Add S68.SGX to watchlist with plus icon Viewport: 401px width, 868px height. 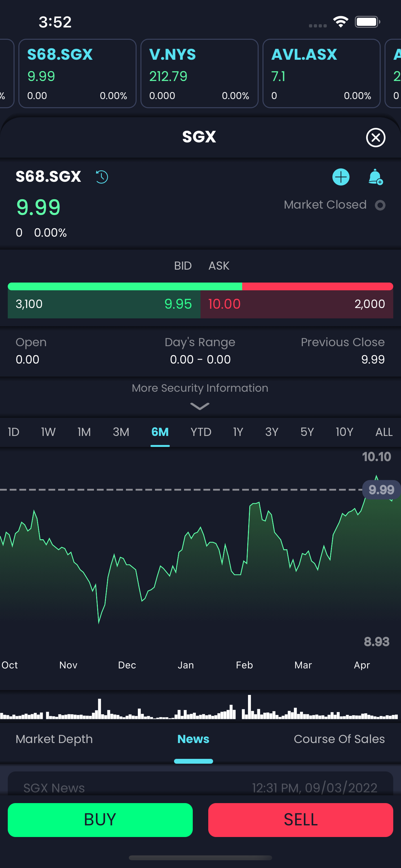pyautogui.click(x=341, y=177)
